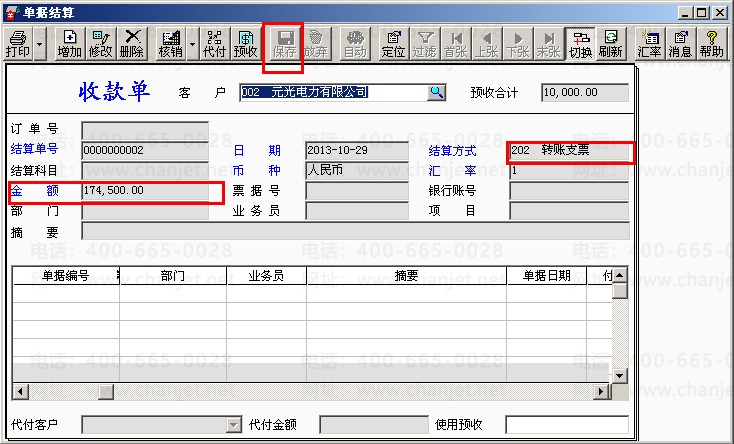734x444 pixels.
Task: Click the 打印 print icon
Action: 18,44
